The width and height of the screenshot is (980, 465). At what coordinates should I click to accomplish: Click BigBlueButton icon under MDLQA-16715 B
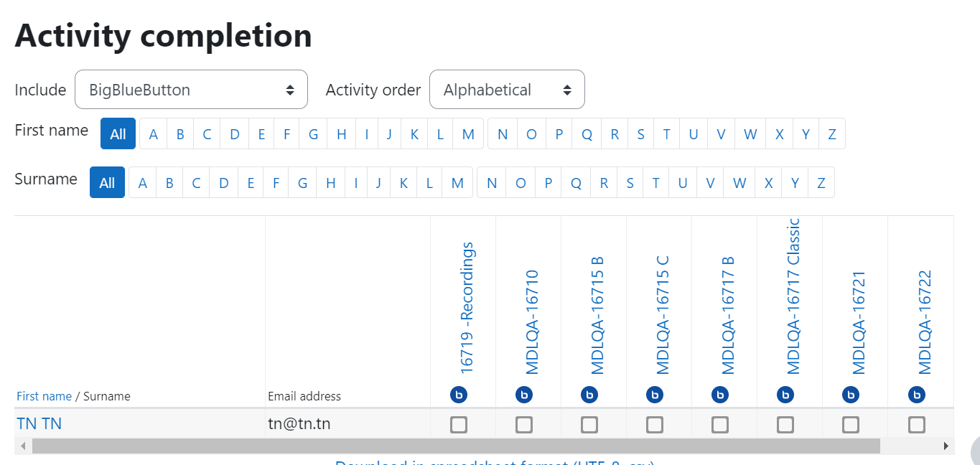[x=589, y=395]
